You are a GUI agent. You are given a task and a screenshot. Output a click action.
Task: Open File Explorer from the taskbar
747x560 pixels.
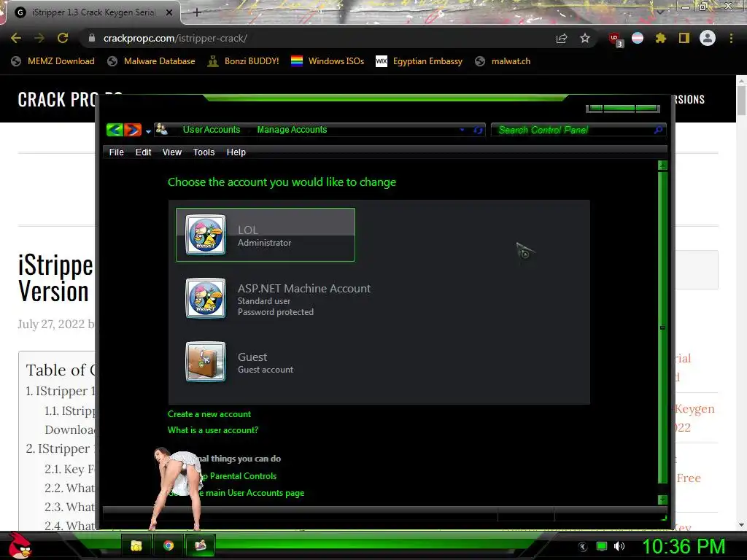point(136,545)
